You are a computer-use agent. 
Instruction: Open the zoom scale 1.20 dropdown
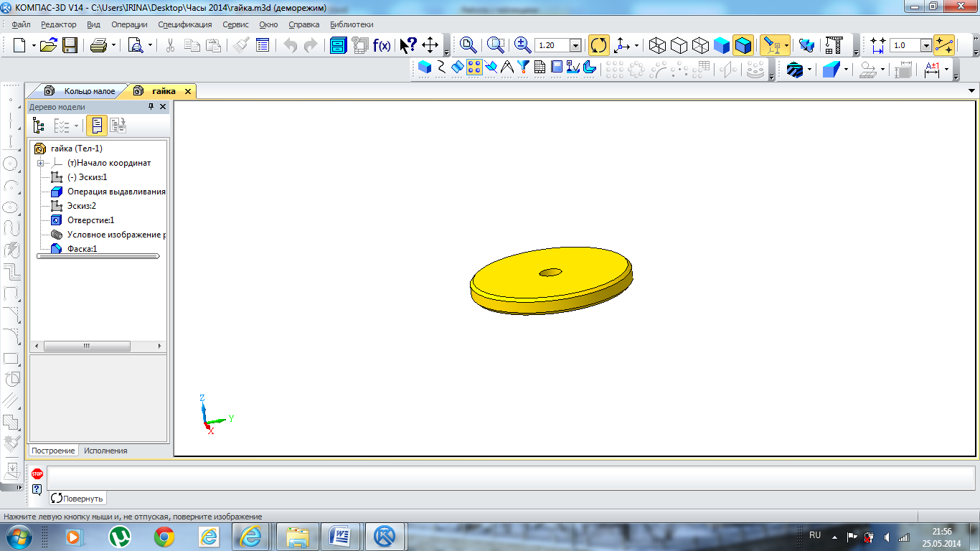(575, 45)
